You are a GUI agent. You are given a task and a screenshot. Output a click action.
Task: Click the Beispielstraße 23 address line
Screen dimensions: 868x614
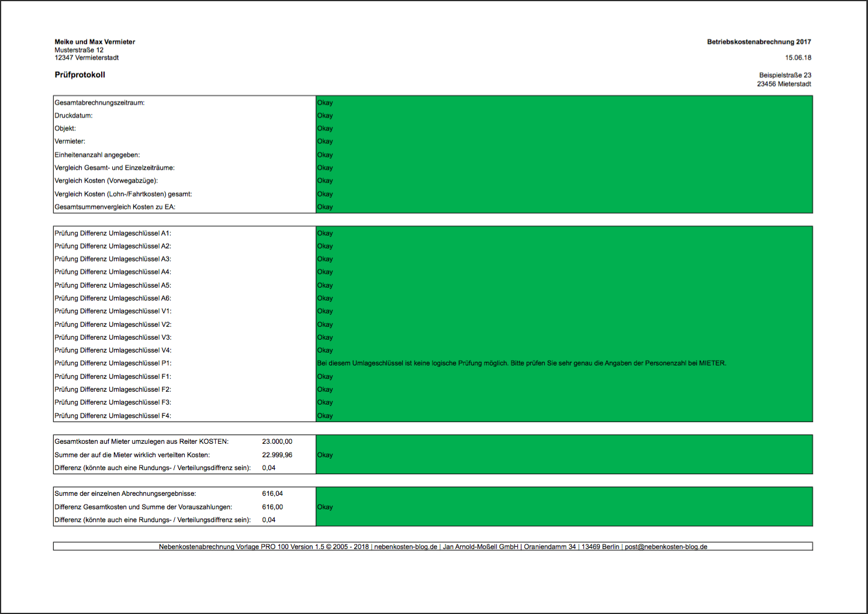[x=785, y=75]
